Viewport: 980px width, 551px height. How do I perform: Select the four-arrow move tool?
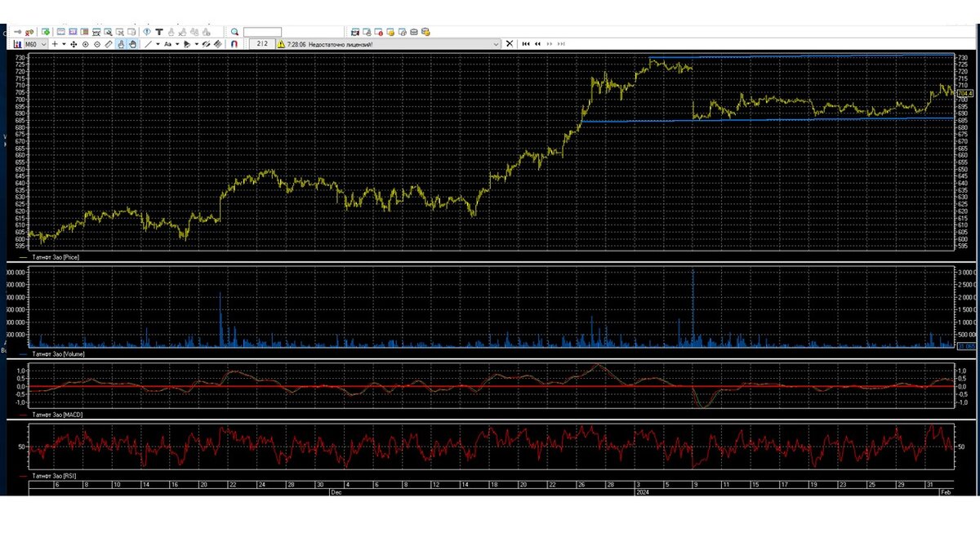click(x=73, y=44)
